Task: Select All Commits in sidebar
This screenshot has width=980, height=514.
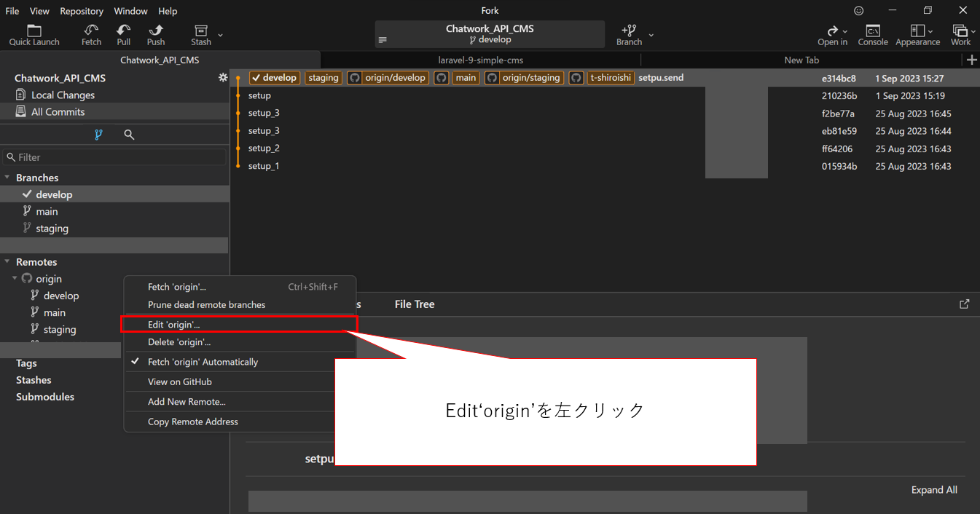Action: click(x=114, y=111)
